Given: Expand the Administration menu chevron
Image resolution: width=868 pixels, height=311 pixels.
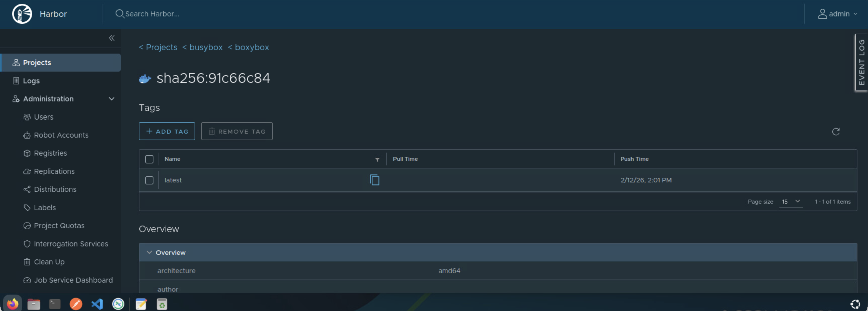Looking at the screenshot, I should (x=111, y=99).
